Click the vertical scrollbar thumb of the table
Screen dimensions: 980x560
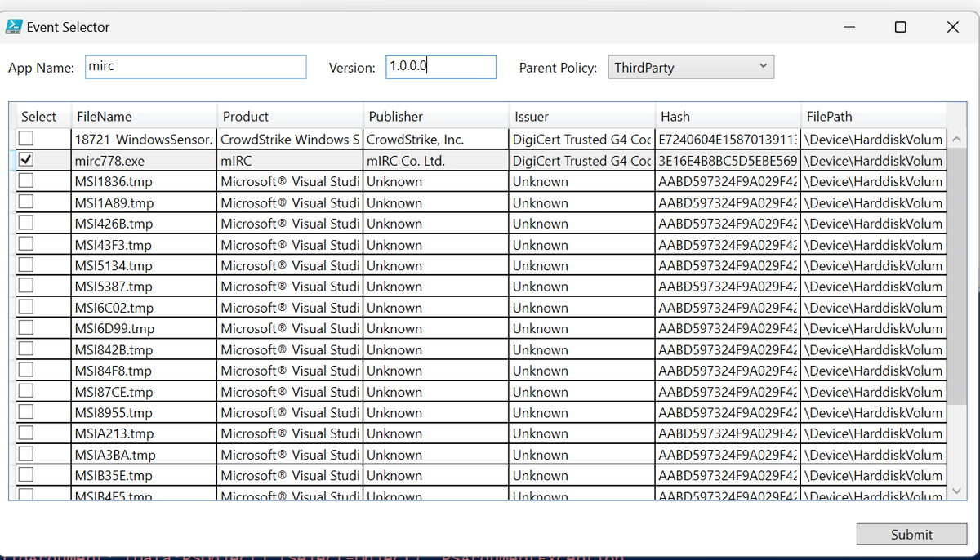(957, 275)
